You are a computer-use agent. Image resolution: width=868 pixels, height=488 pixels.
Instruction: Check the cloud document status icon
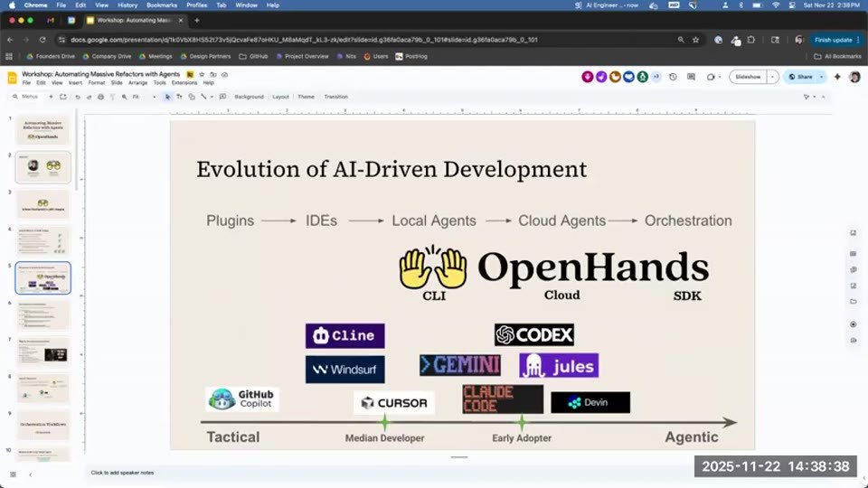point(225,74)
